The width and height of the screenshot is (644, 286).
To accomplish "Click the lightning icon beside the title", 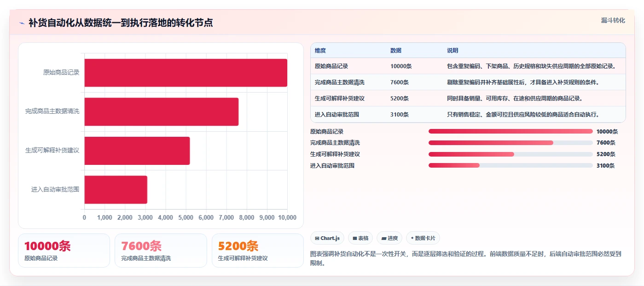I will click(22, 23).
